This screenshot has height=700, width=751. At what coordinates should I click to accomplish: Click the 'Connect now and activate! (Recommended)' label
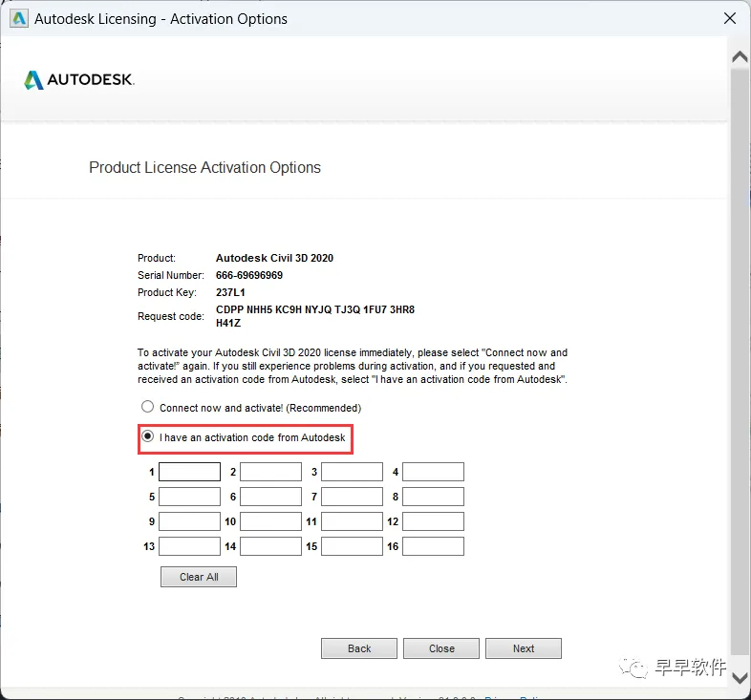260,408
